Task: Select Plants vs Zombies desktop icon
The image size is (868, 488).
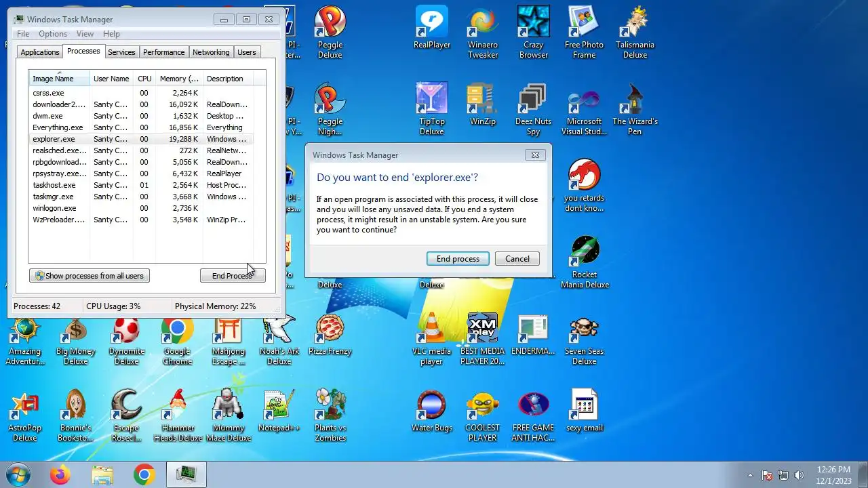Action: 330,415
